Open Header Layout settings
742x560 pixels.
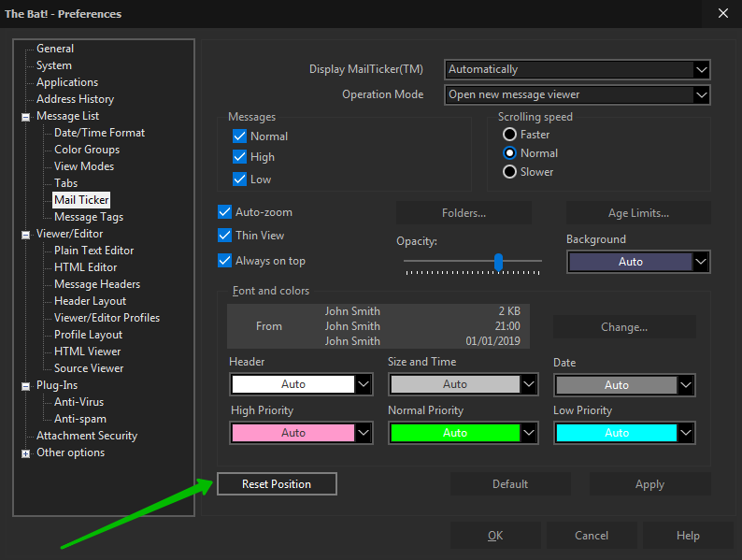click(91, 301)
